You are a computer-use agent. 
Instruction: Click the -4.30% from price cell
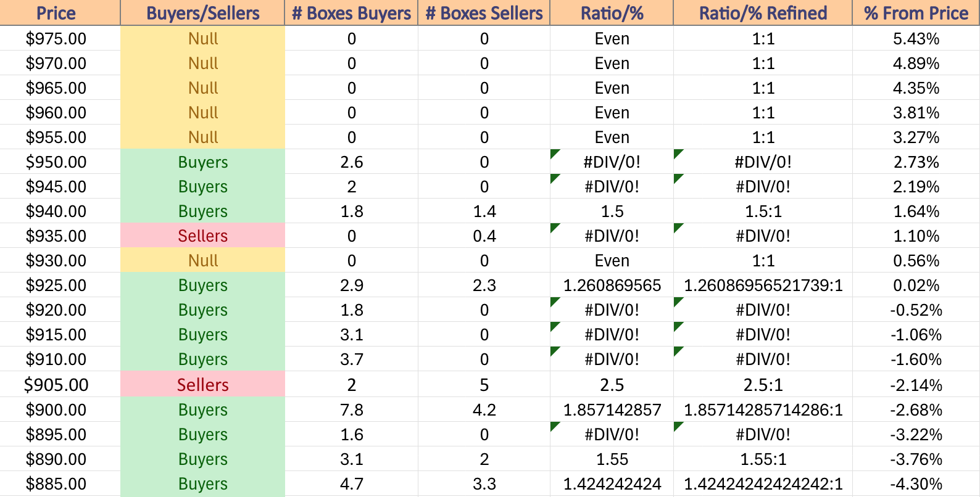coord(916,483)
